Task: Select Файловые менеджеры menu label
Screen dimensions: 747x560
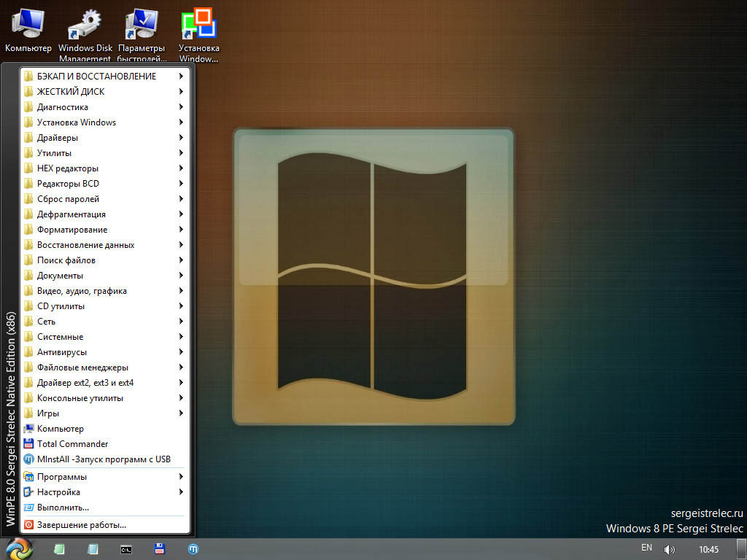Action: pos(83,367)
